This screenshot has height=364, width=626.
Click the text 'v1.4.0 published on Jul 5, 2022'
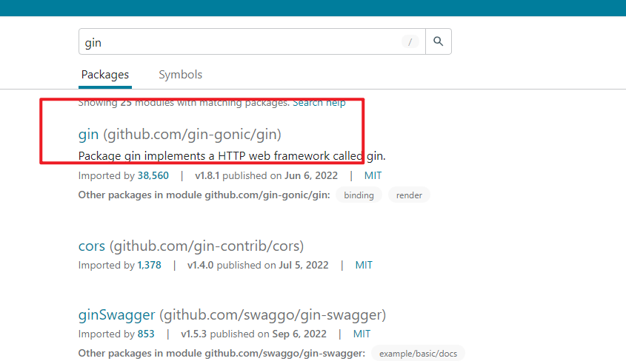pyautogui.click(x=258, y=265)
